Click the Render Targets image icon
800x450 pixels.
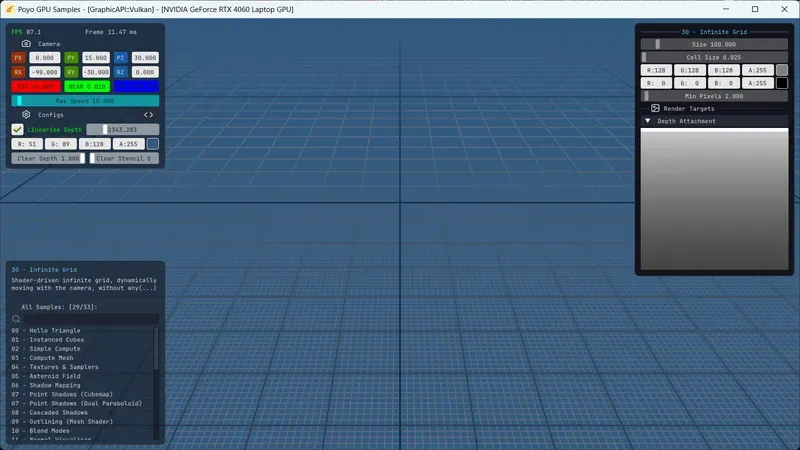655,108
